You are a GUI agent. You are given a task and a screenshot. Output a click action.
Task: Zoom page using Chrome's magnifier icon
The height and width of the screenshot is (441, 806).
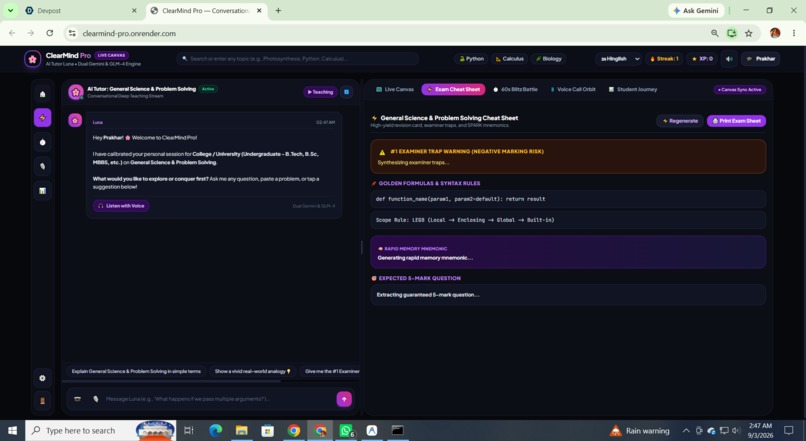[x=715, y=33]
